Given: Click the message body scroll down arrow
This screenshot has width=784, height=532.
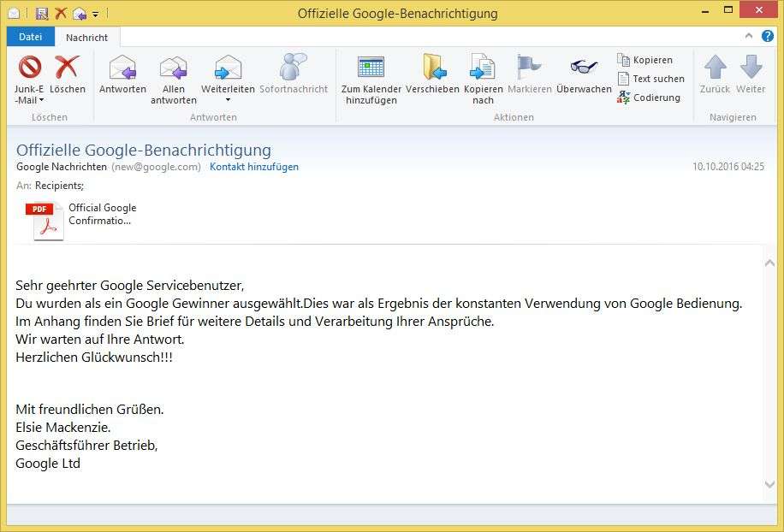Looking at the screenshot, I should pos(770,484).
